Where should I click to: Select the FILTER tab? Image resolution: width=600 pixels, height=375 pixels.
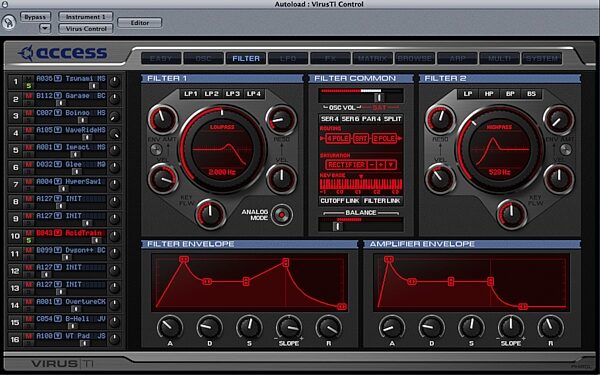pyautogui.click(x=246, y=59)
